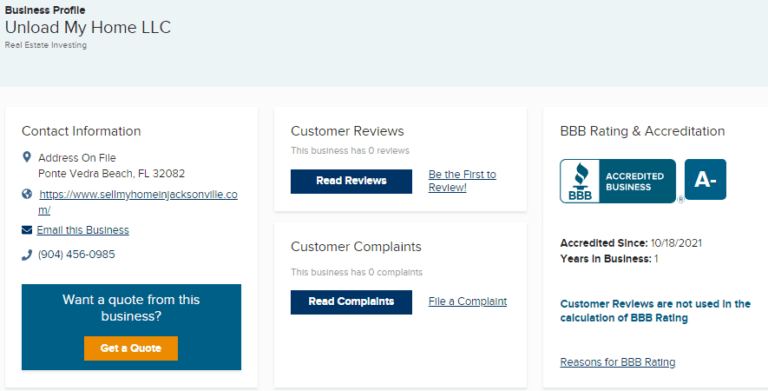Click the Read Reviews button
The image size is (768, 391).
click(351, 181)
